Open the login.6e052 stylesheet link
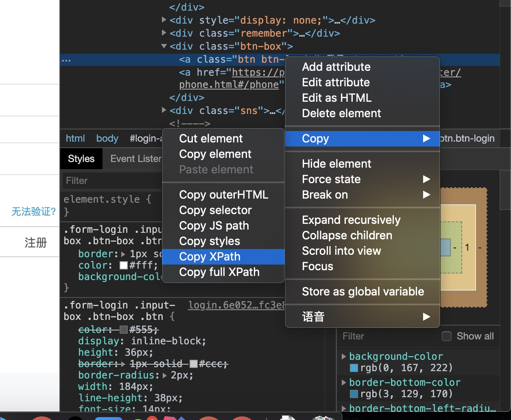Screen dimensions: 511x420 click(237, 305)
